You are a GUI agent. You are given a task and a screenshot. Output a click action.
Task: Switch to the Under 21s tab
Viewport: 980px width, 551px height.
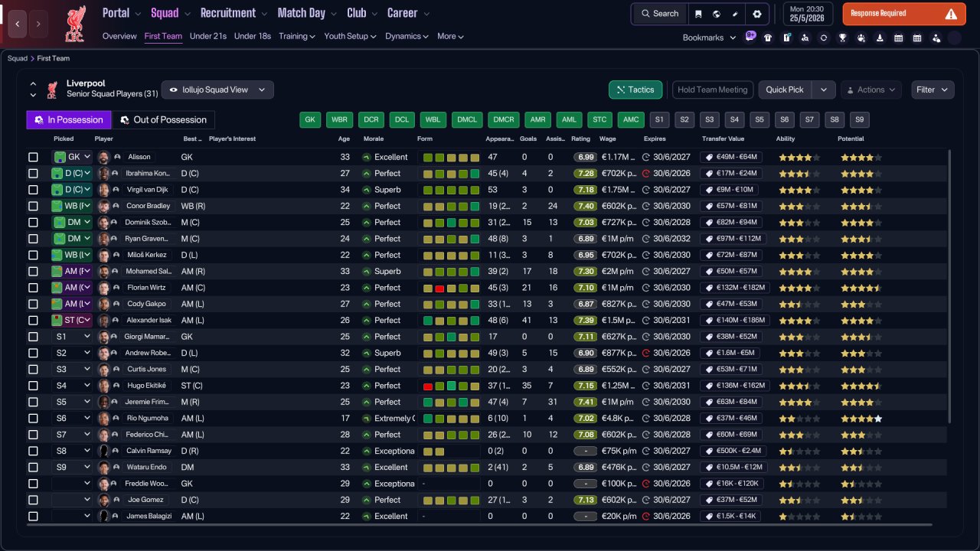click(208, 36)
